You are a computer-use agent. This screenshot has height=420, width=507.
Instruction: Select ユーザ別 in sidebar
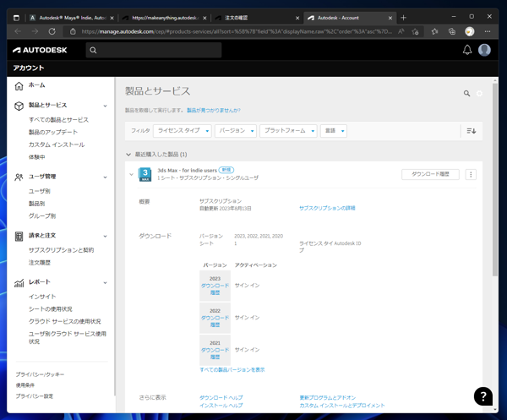40,191
